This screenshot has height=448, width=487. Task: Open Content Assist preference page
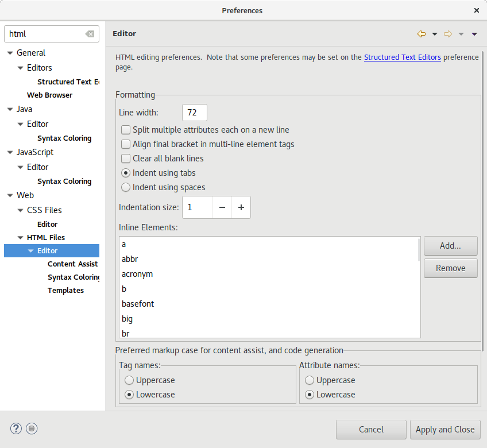(x=73, y=264)
